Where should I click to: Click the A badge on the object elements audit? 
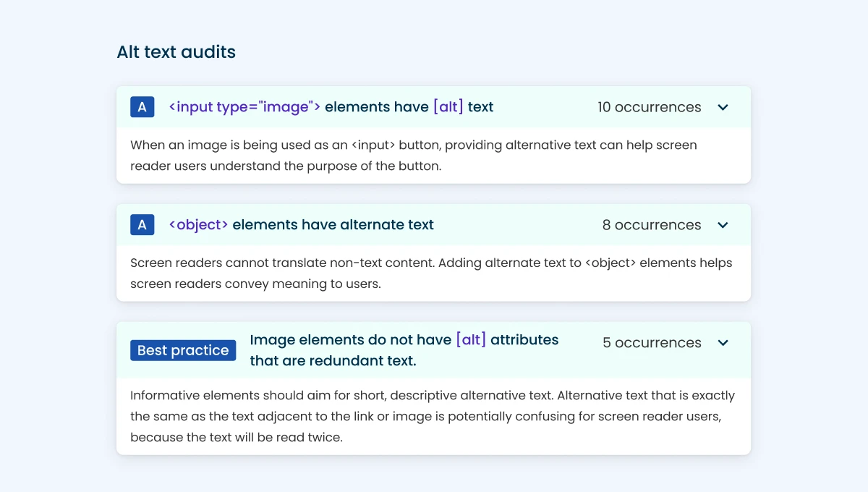[142, 224]
